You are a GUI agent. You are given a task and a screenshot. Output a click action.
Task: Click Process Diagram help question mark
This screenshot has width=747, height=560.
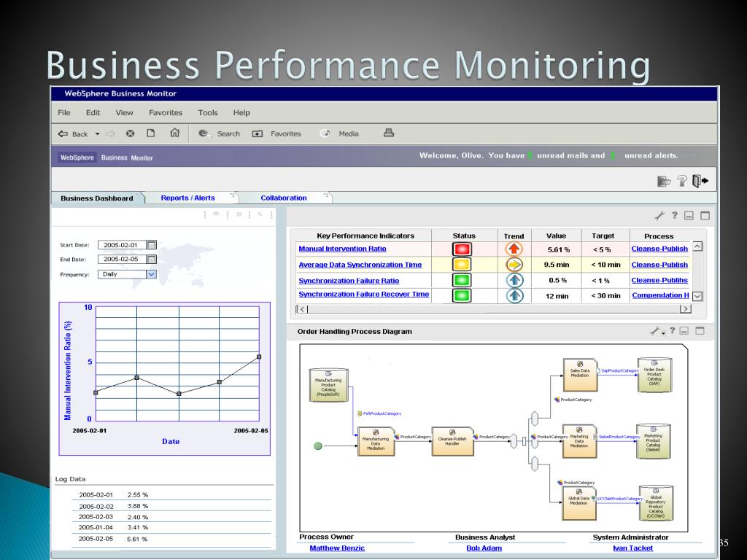click(x=672, y=330)
